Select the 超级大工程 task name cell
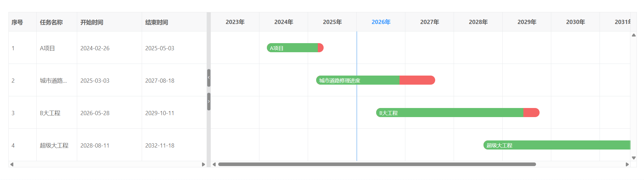The image size is (644, 180). click(x=57, y=145)
